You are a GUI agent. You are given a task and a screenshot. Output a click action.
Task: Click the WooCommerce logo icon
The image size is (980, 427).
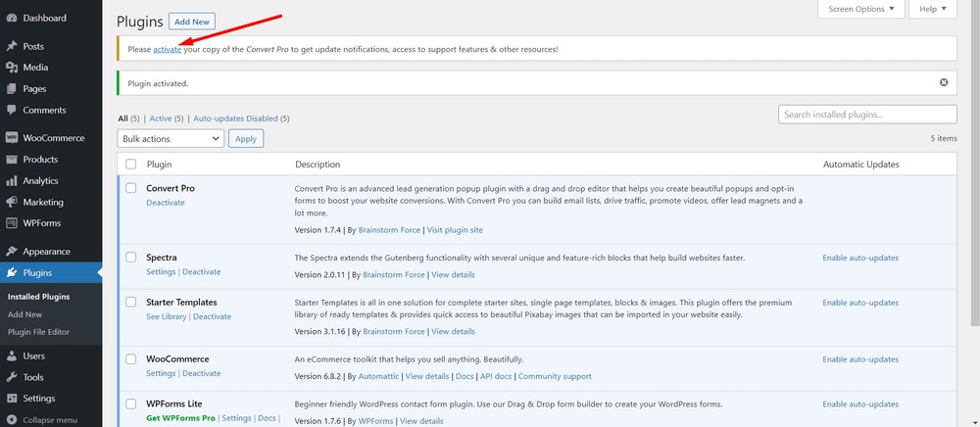click(x=11, y=138)
